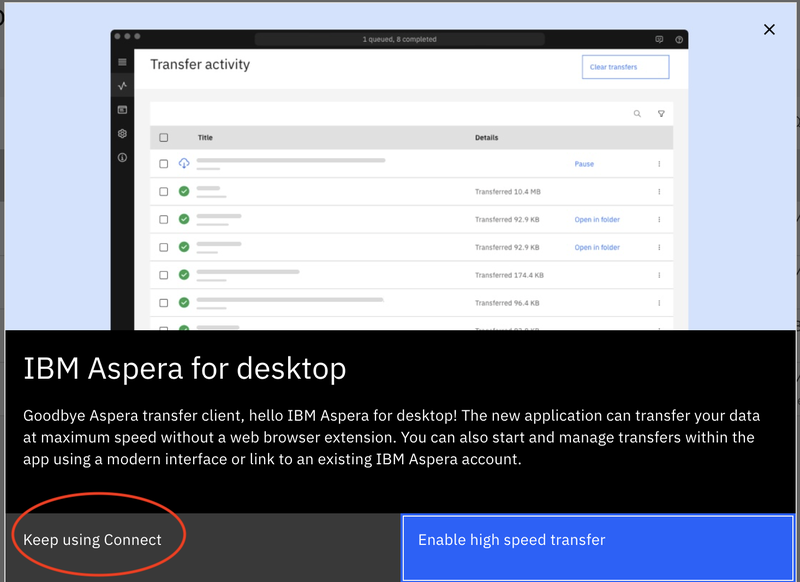Image resolution: width=800 pixels, height=582 pixels.
Task: Click the '1 queued, 8 completed' status text
Action: 399,39
